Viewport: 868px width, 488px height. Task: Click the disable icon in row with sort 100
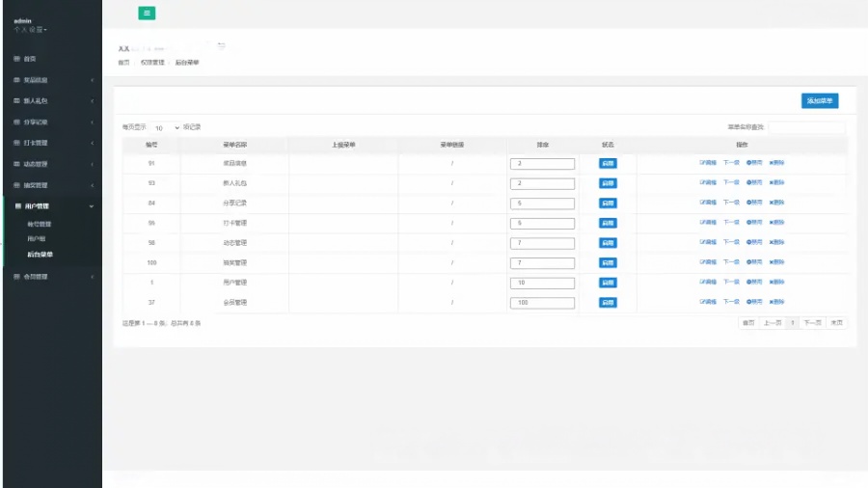click(x=748, y=303)
